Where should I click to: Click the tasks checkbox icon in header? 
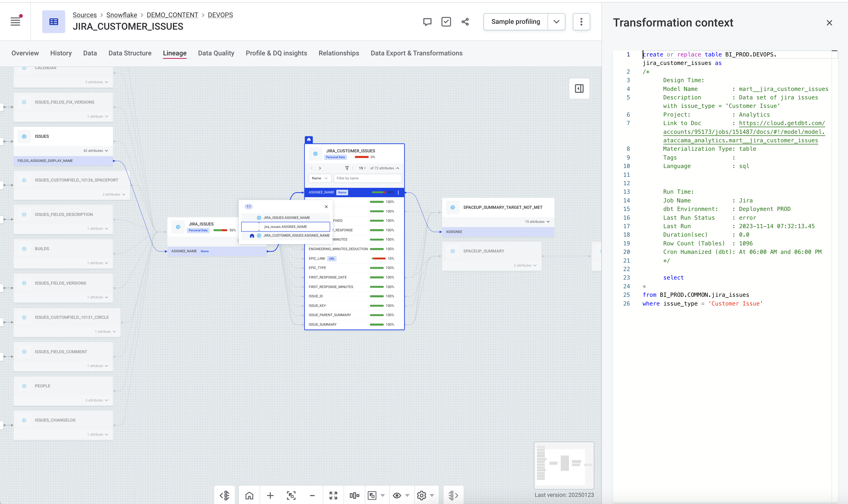point(446,22)
